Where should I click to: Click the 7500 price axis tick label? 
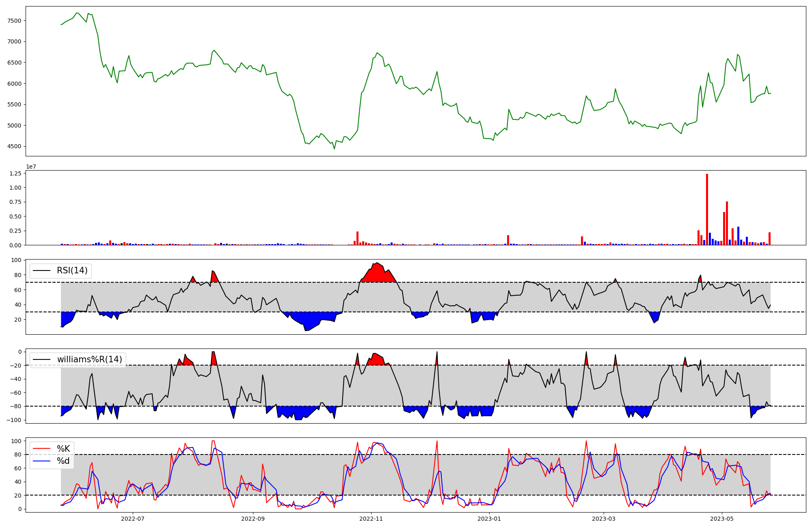tap(15, 21)
